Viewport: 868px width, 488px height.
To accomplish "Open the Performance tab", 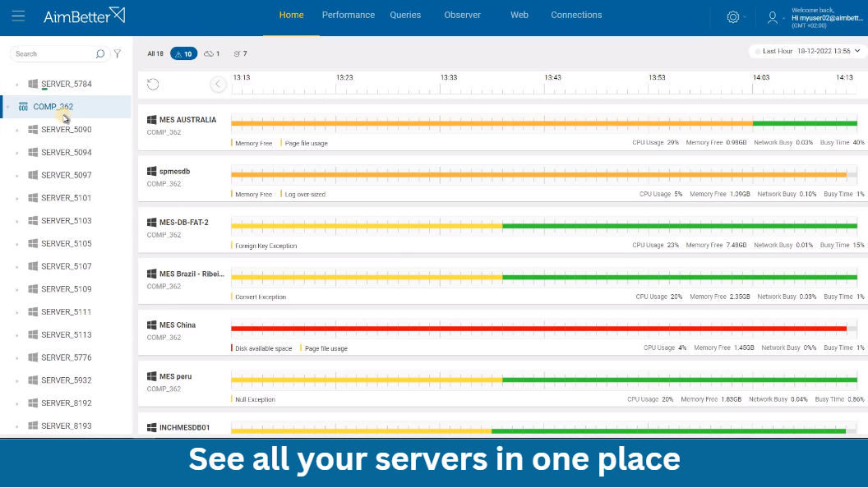I will 349,15.
